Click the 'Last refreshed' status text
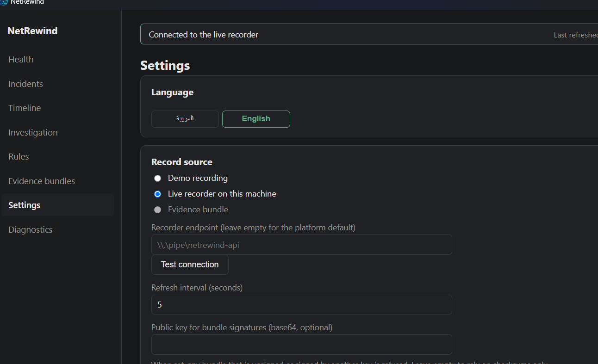598x364 pixels. pos(576,35)
